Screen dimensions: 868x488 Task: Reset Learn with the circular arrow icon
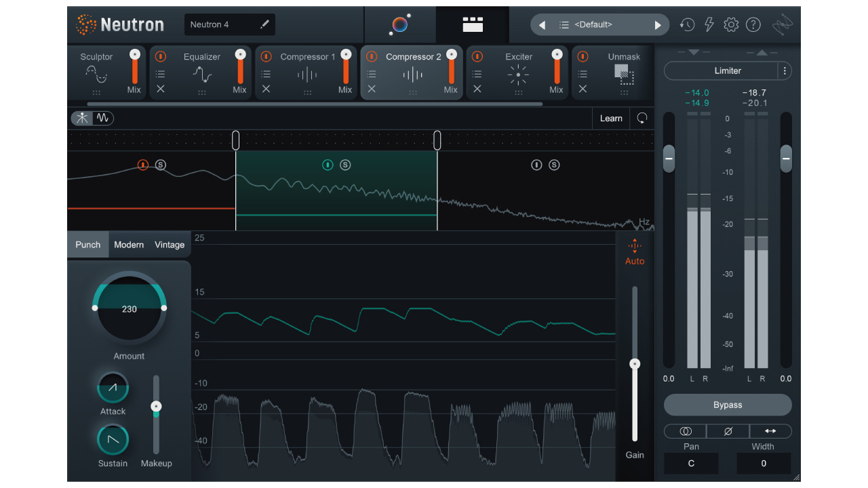coord(642,118)
